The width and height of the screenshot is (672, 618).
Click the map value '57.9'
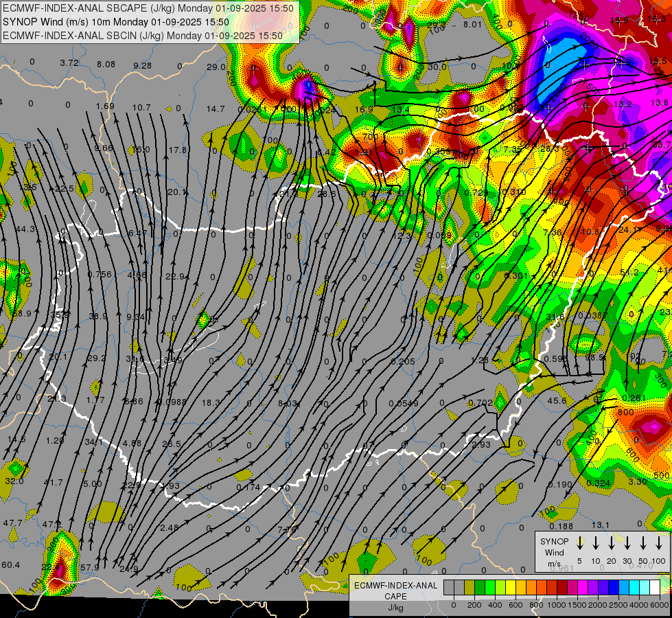[89, 568]
